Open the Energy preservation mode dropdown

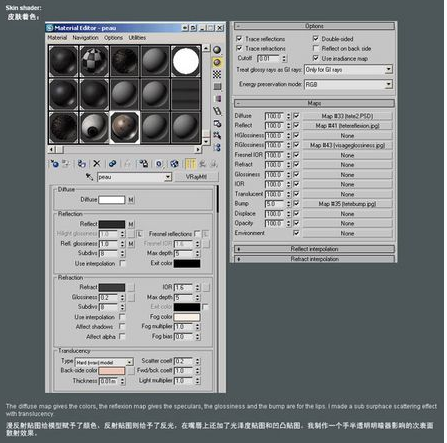pos(389,84)
